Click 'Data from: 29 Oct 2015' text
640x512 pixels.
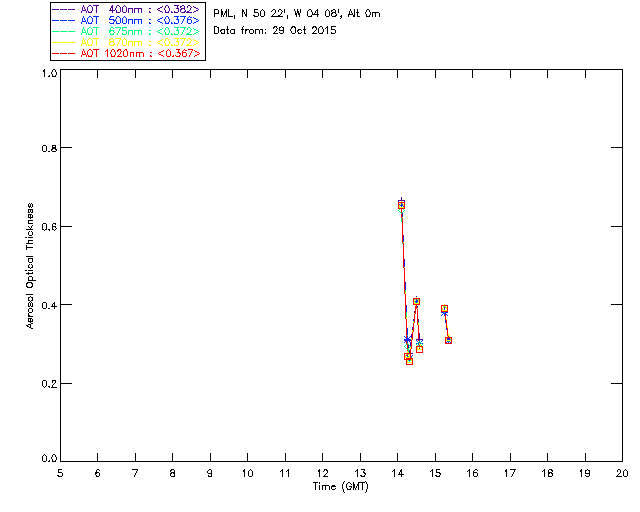pyautogui.click(x=275, y=31)
